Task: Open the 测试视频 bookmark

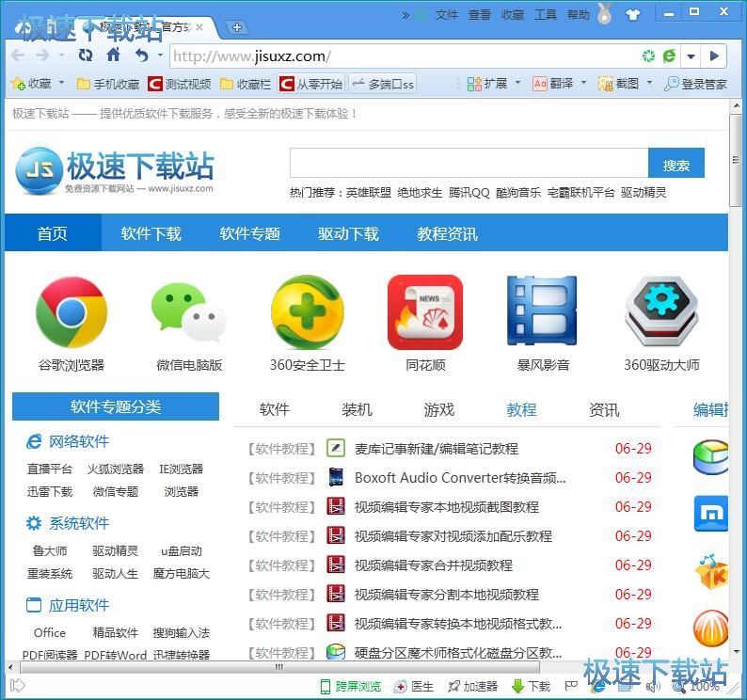Action: coord(180,84)
